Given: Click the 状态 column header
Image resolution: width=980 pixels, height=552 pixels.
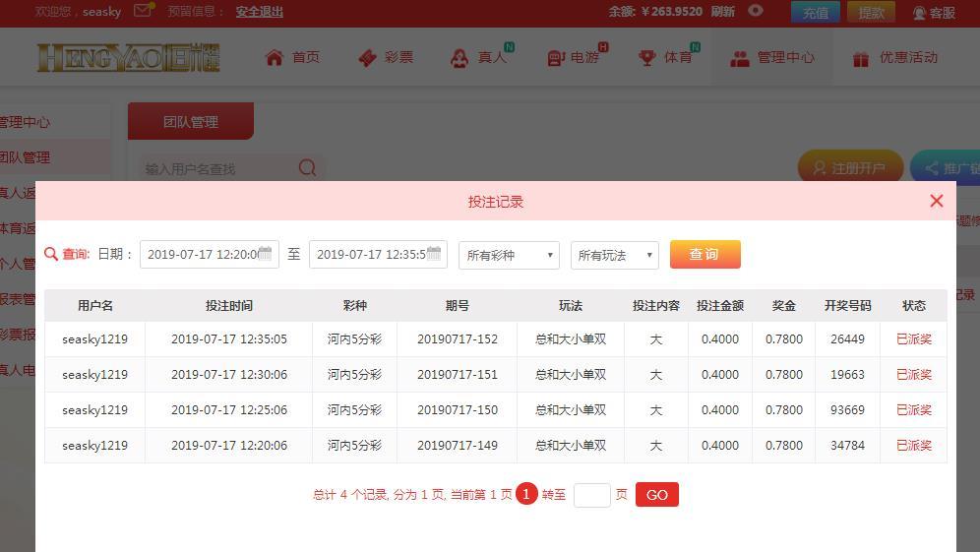Looking at the screenshot, I should pyautogui.click(x=914, y=306).
